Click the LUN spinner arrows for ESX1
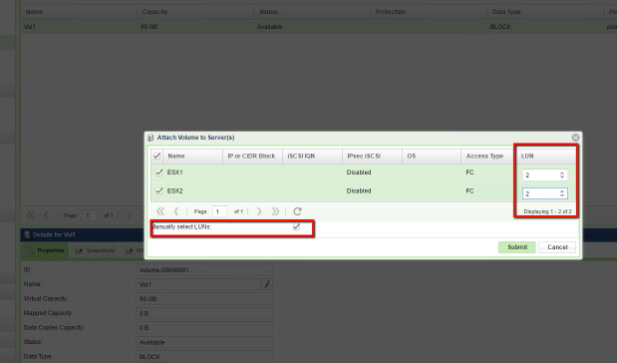 (562, 175)
